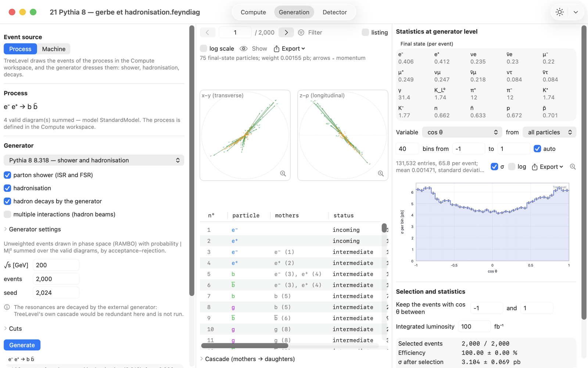This screenshot has width=588, height=368.
Task: Enable the log checkbox for histogram
Action: [512, 167]
